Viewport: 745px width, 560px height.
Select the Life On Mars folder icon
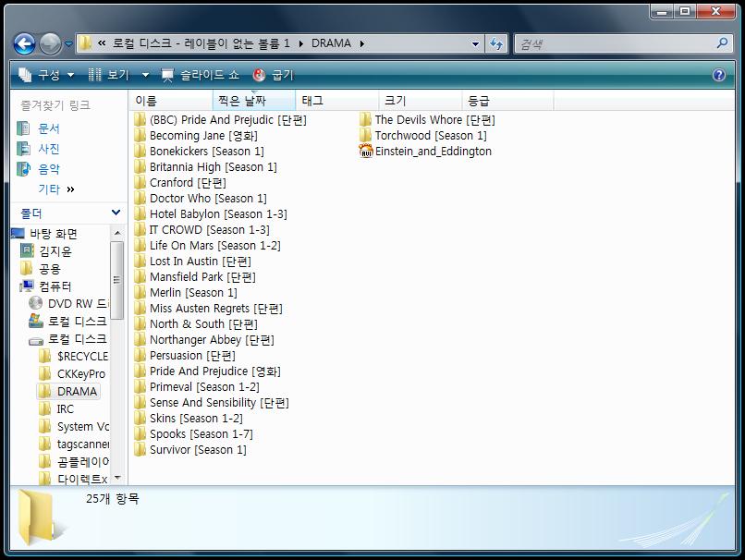(x=140, y=246)
